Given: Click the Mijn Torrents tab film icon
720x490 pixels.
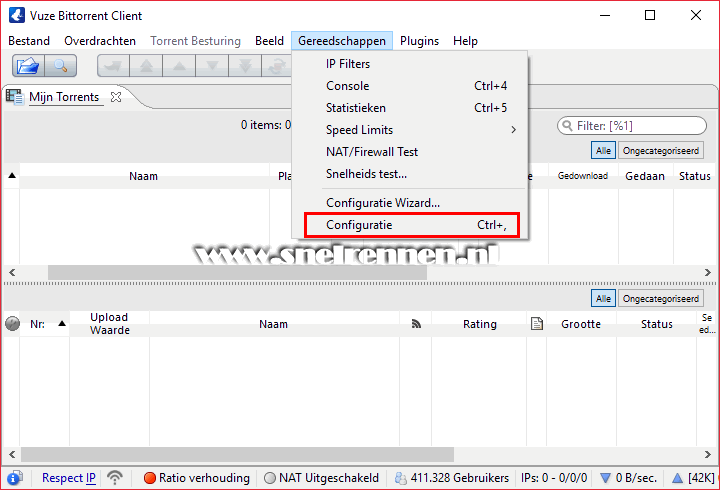Looking at the screenshot, I should 15,97.
